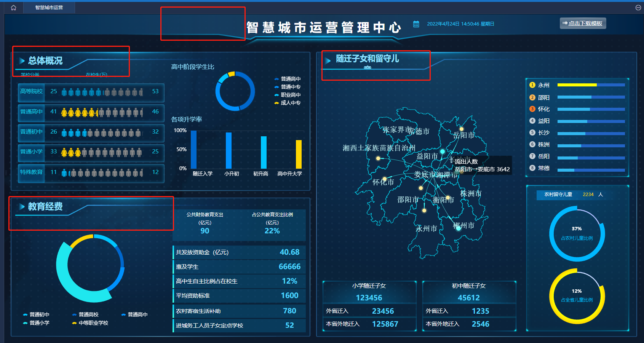The height and width of the screenshot is (343, 644).
Task: Click the arrow icon beside 随迁子女和留守儿童
Action: (x=328, y=60)
